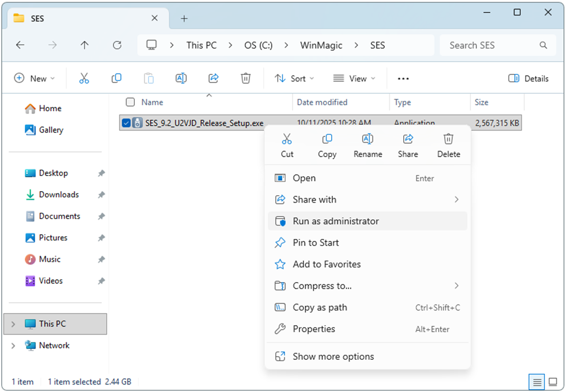Choose Copy in the context menu
This screenshot has width=565, height=392.
(x=327, y=146)
